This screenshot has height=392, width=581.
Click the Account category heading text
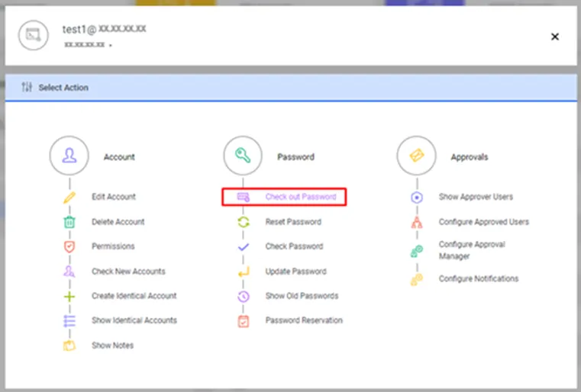click(x=119, y=157)
